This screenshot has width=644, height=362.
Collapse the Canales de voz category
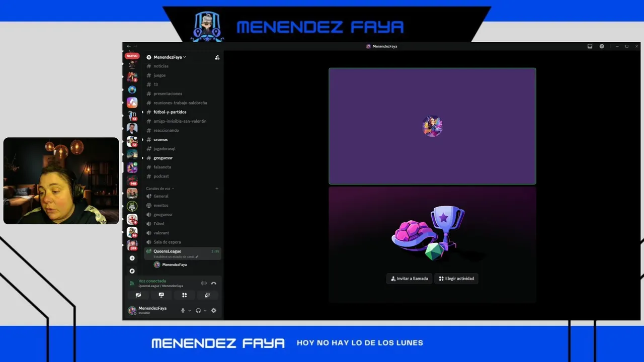click(160, 189)
